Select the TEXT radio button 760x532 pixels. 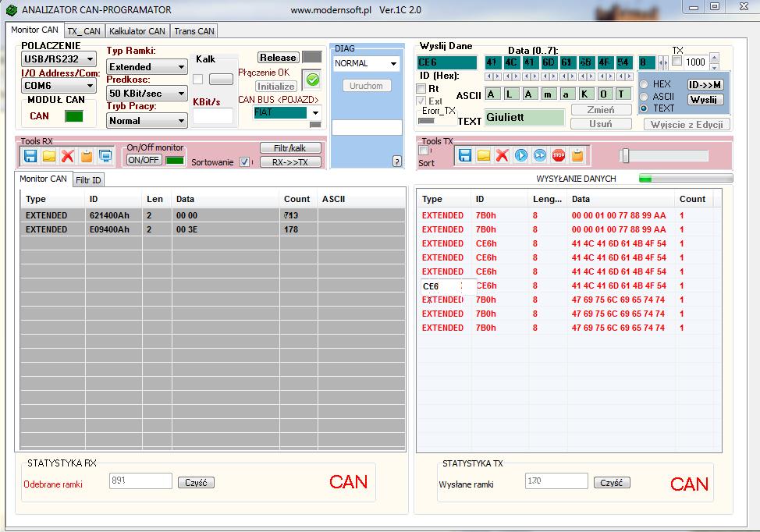click(644, 108)
